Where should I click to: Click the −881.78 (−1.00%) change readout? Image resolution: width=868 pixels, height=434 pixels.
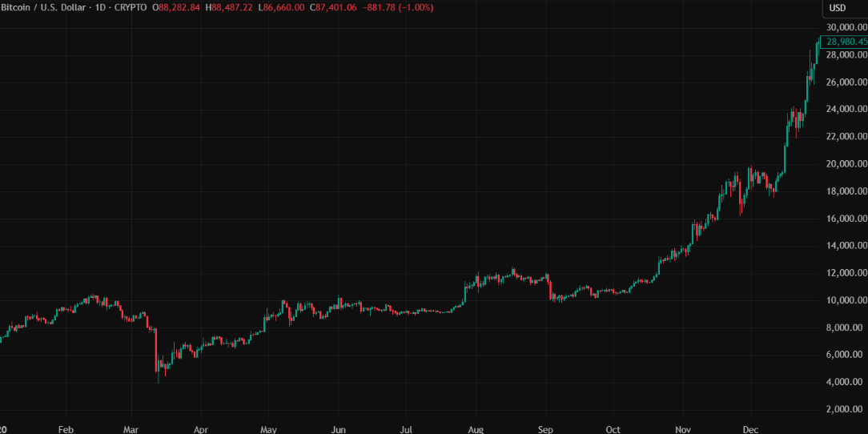click(x=397, y=8)
